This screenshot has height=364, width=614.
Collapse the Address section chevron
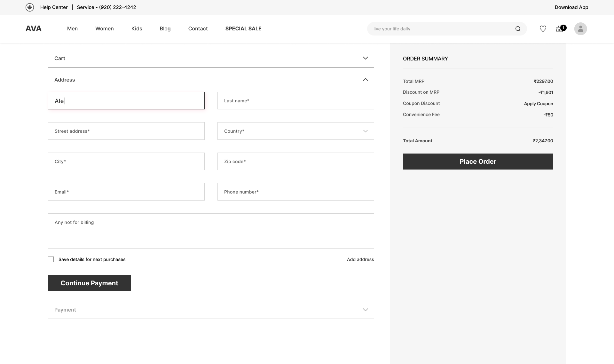pyautogui.click(x=366, y=80)
